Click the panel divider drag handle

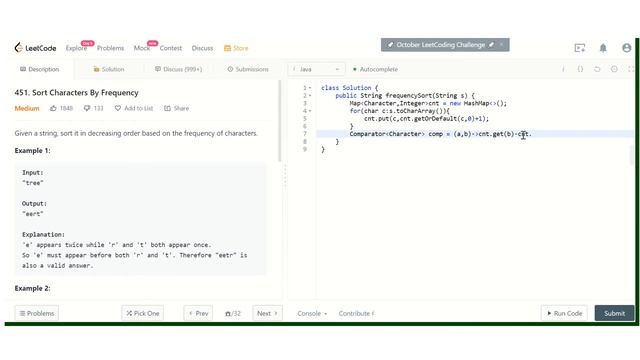pos(285,176)
